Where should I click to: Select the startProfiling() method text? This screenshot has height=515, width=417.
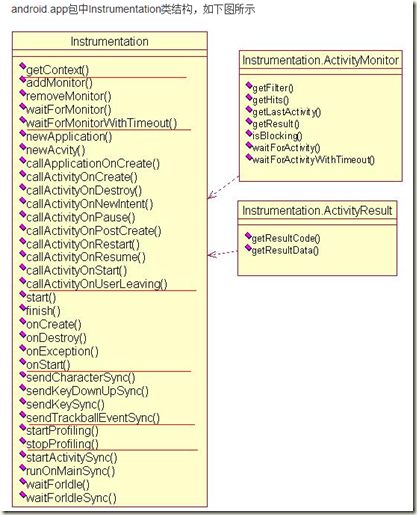click(62, 431)
